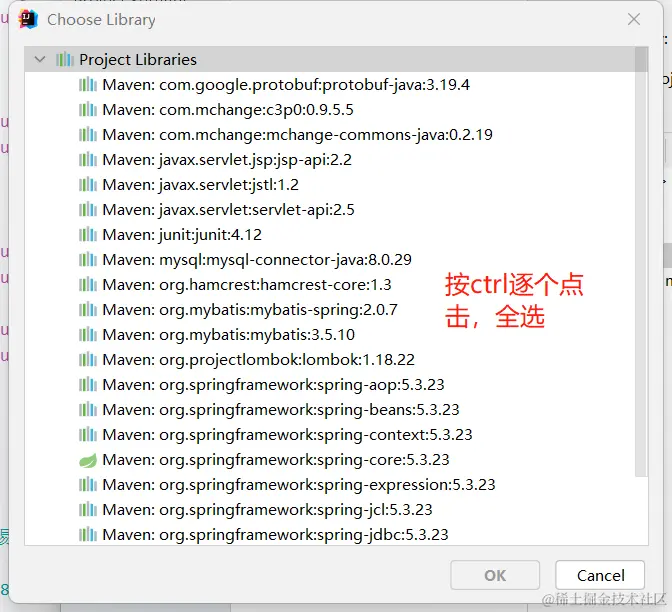Click the green Spring leaf icon for spring-core
The width and height of the screenshot is (672, 612).
pos(88,460)
